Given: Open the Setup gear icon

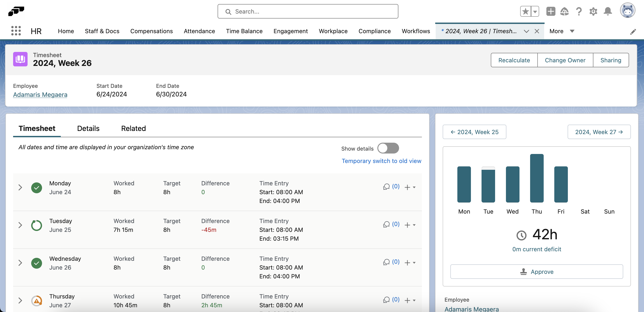Looking at the screenshot, I should pyautogui.click(x=593, y=11).
